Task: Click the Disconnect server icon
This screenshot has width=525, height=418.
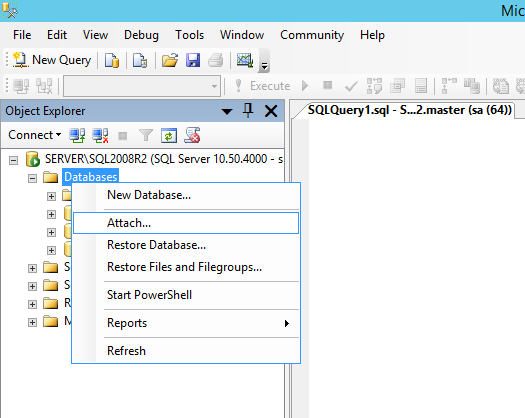Action: point(100,136)
